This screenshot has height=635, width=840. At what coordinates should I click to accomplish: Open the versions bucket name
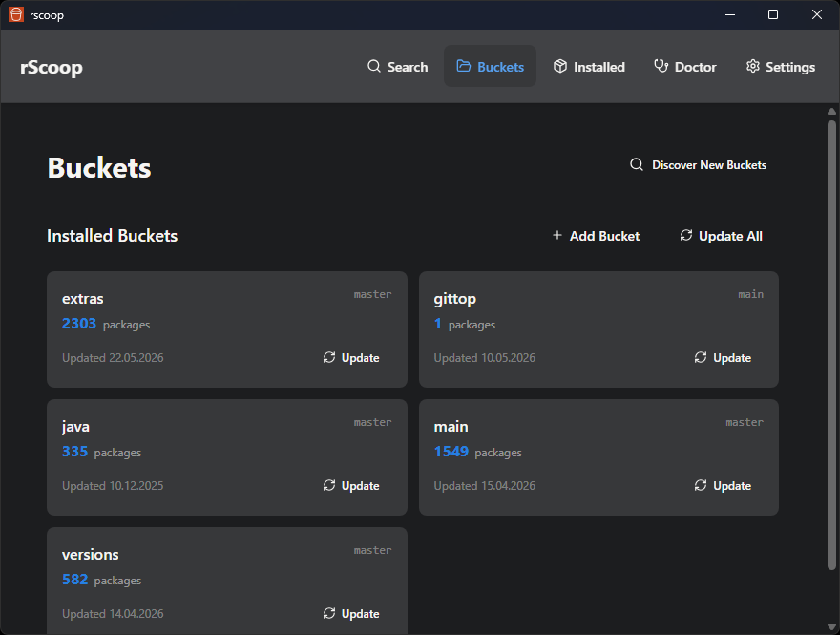tap(90, 555)
